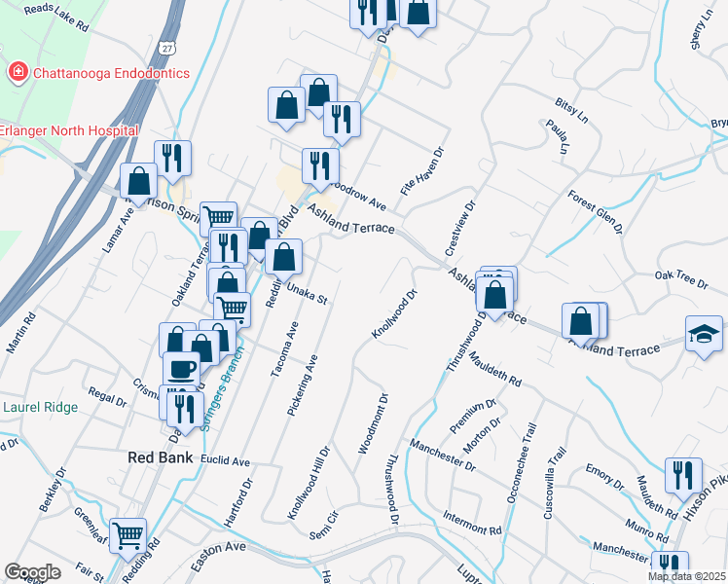Screen dimensions: 728x584
Task: Open the coffee cup cafe marker
Action: click(181, 369)
